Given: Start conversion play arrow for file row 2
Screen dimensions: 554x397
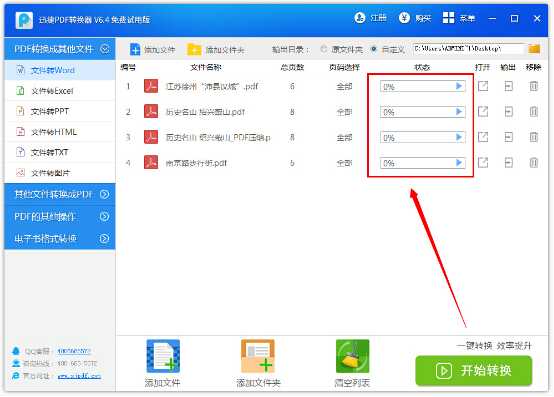Looking at the screenshot, I should (x=459, y=112).
